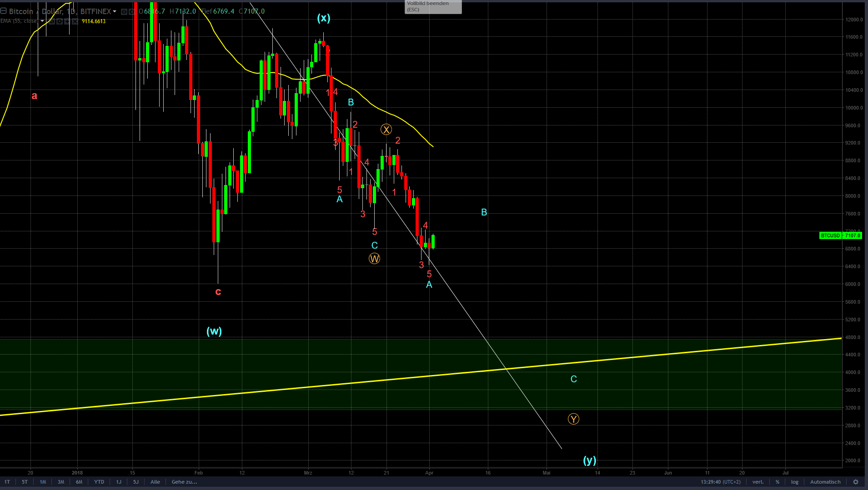The height and width of the screenshot is (490, 868).
Task: Remove the EMA indicator with X icon
Action: pos(75,21)
